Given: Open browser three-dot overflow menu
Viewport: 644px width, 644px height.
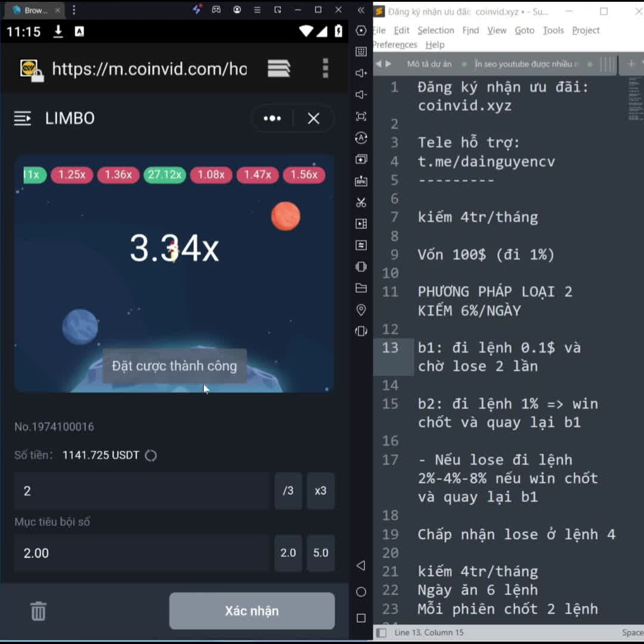Looking at the screenshot, I should pyautogui.click(x=325, y=69).
